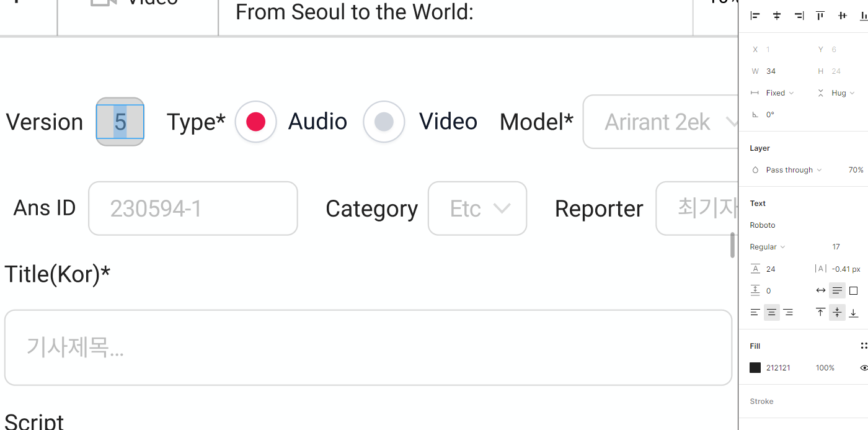Screen dimensions: 868x430
Task: Toggle fill visibility eye icon
Action: (864, 368)
